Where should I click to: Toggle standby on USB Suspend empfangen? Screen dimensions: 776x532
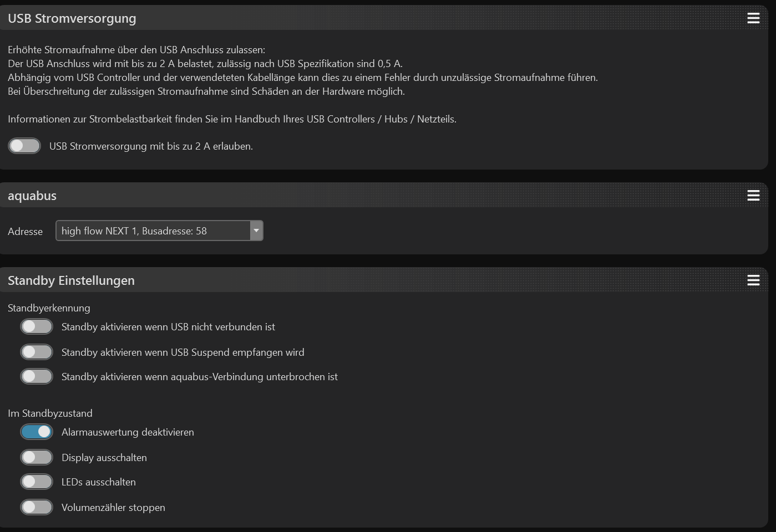[37, 352]
